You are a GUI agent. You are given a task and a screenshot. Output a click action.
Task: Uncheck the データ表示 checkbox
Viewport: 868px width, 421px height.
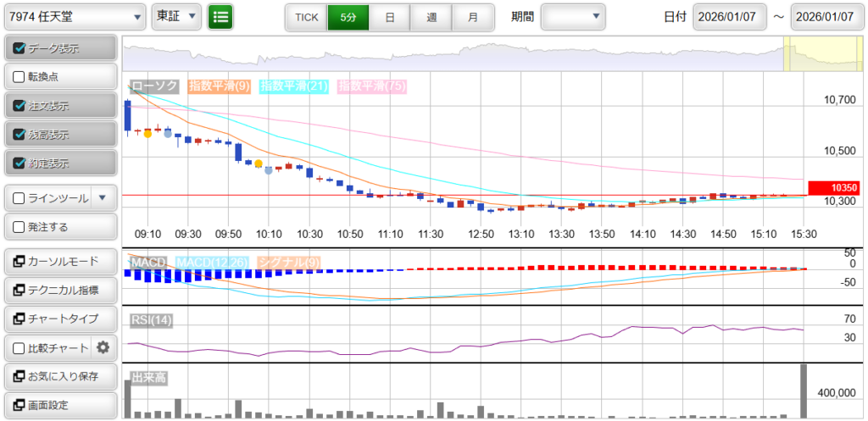click(19, 48)
